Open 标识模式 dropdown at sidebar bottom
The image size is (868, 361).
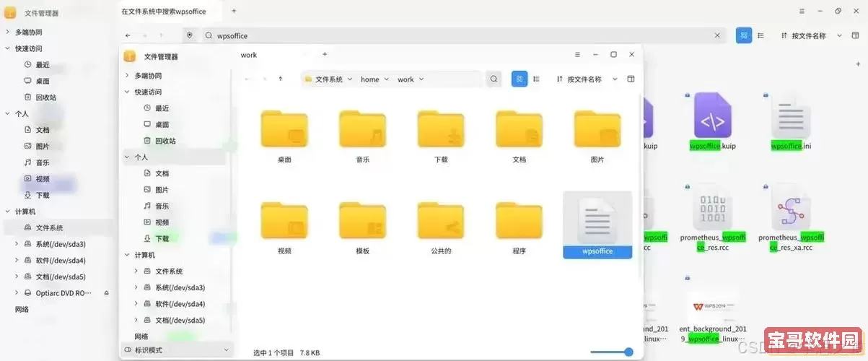177,350
